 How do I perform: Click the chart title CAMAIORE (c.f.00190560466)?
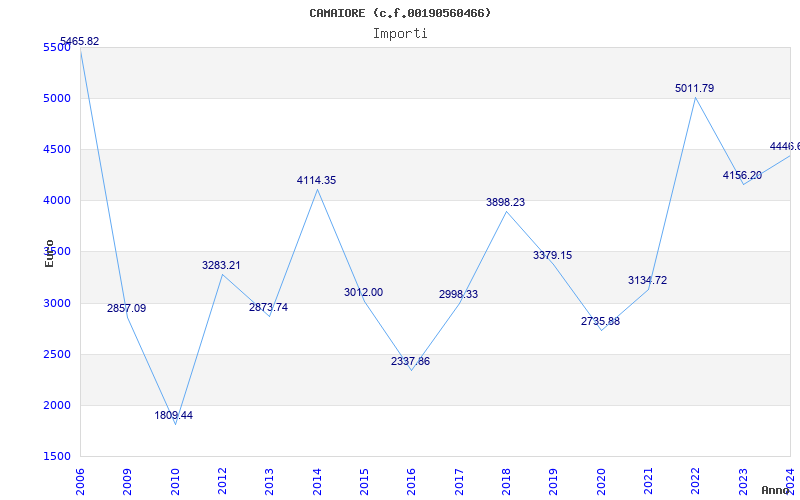pyautogui.click(x=400, y=13)
